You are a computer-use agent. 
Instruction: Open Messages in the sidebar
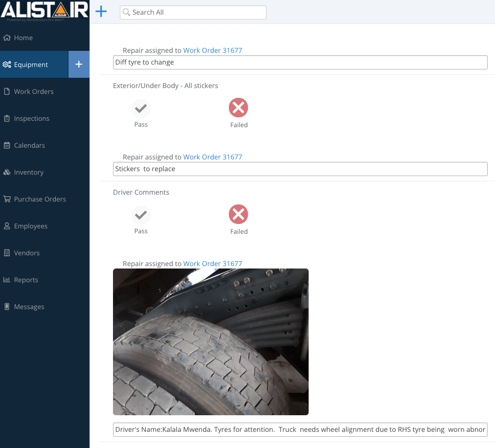(29, 307)
